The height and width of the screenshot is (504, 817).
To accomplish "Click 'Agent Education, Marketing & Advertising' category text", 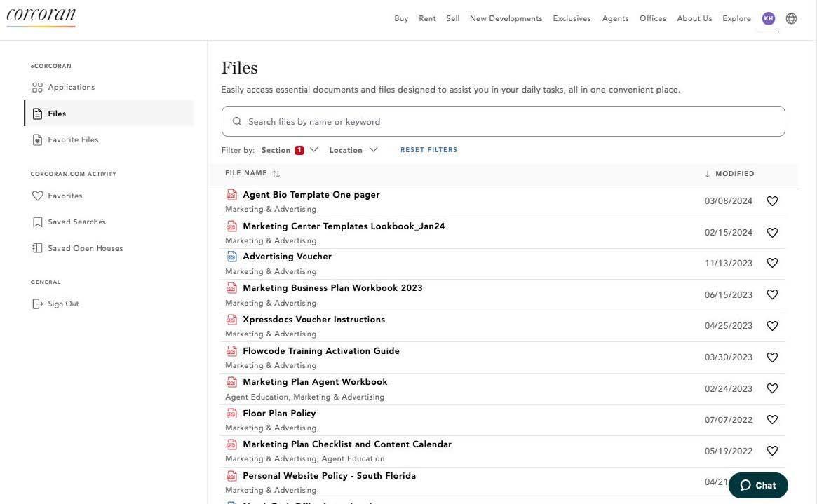I will (x=305, y=397).
